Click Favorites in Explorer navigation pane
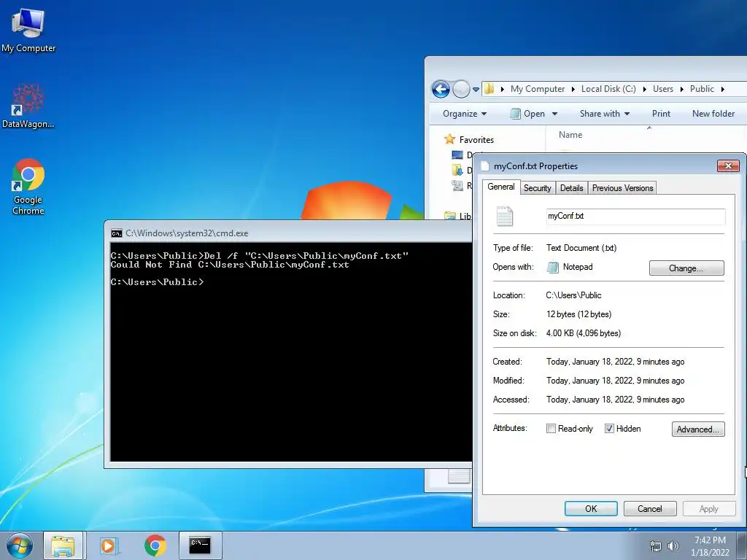747x560 pixels. pyautogui.click(x=476, y=139)
